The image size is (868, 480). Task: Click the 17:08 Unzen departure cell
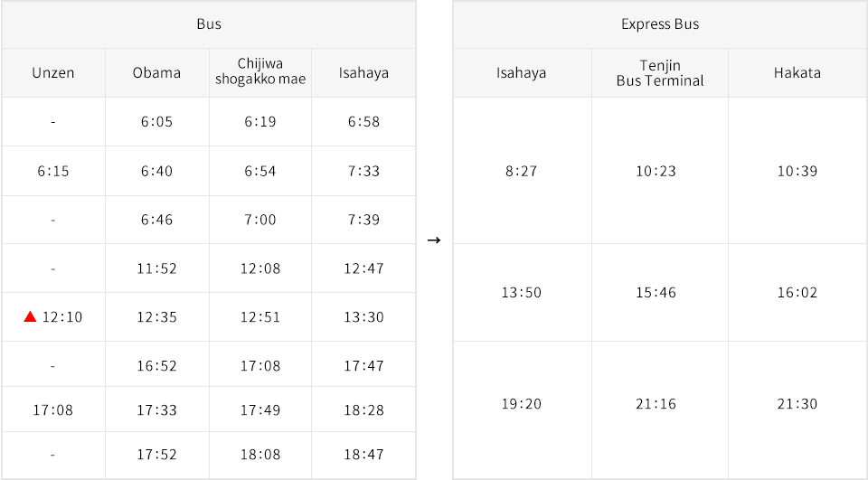click(x=53, y=409)
